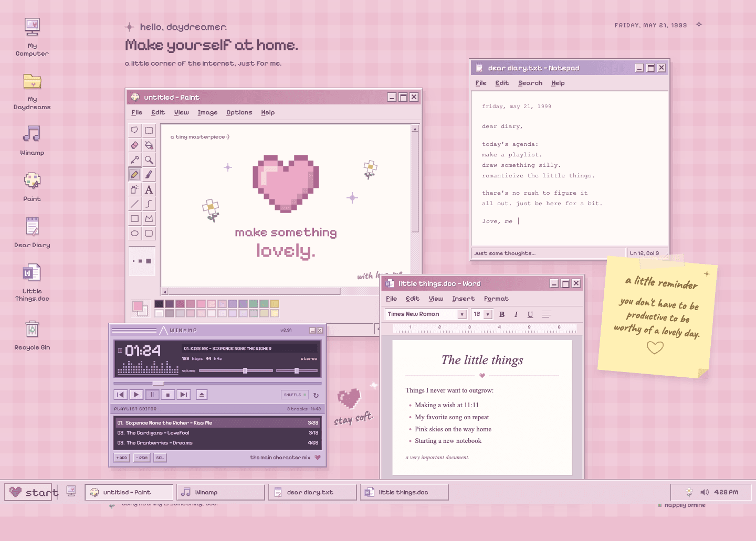The width and height of the screenshot is (756, 541).
Task: Click the show desktop icon beside Start
Action: pos(71,491)
